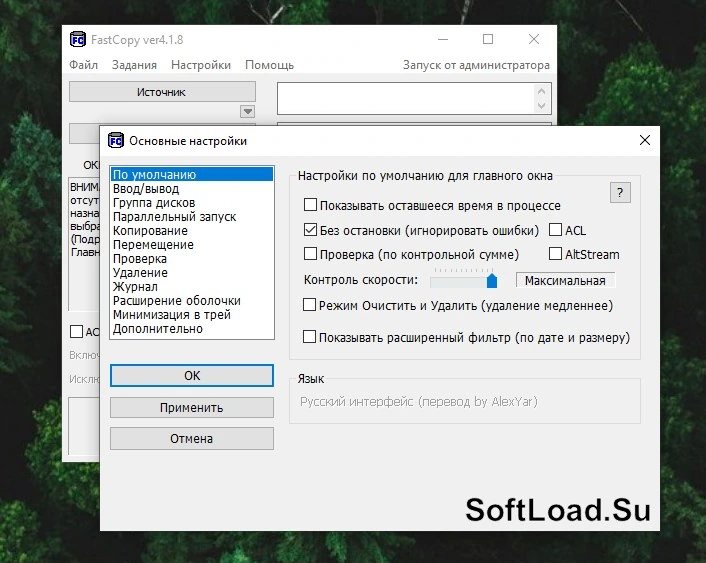Toggle partially hidden checkbox in main window
The height and width of the screenshot is (563, 706).
click(x=77, y=331)
